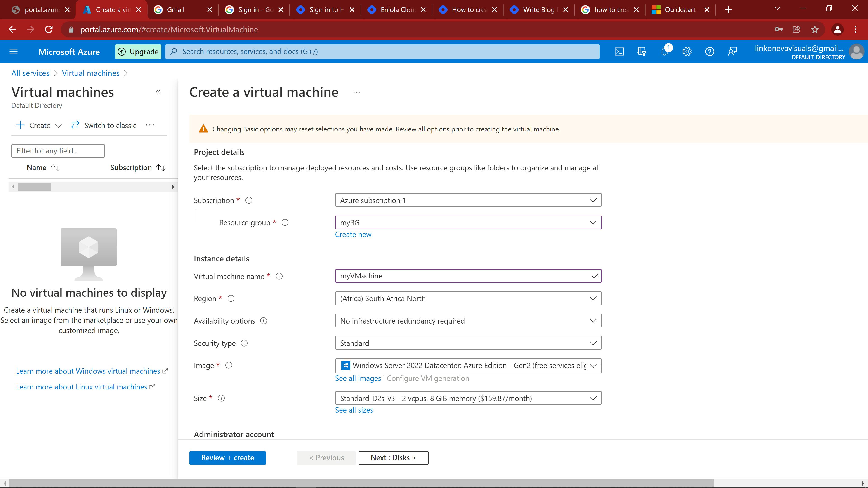The image size is (868, 488).
Task: Click the Create new resource group link
Action: (x=353, y=235)
